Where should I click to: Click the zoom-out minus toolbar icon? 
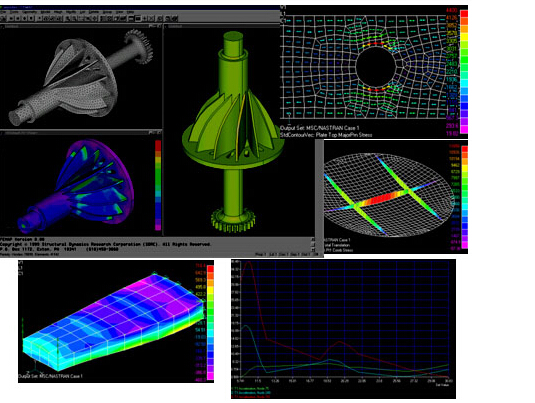pos(131,18)
